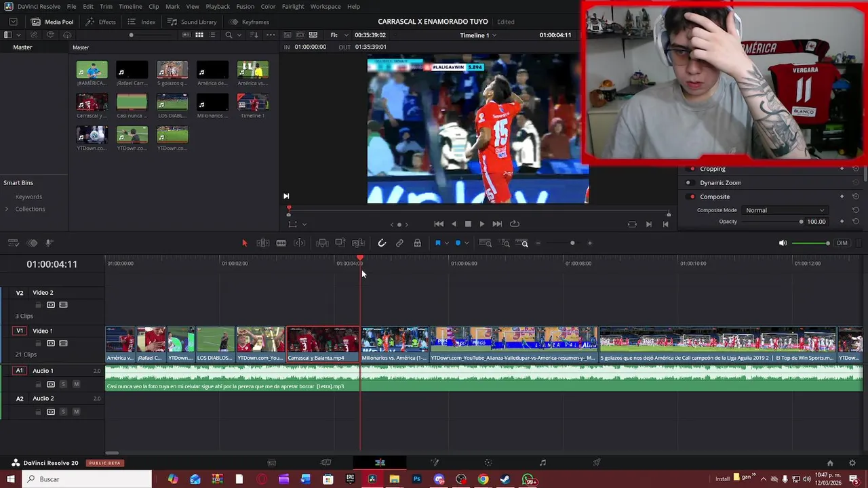Open the Fairlight page music-note icon
Image resolution: width=868 pixels, height=488 pixels.
coord(542,463)
